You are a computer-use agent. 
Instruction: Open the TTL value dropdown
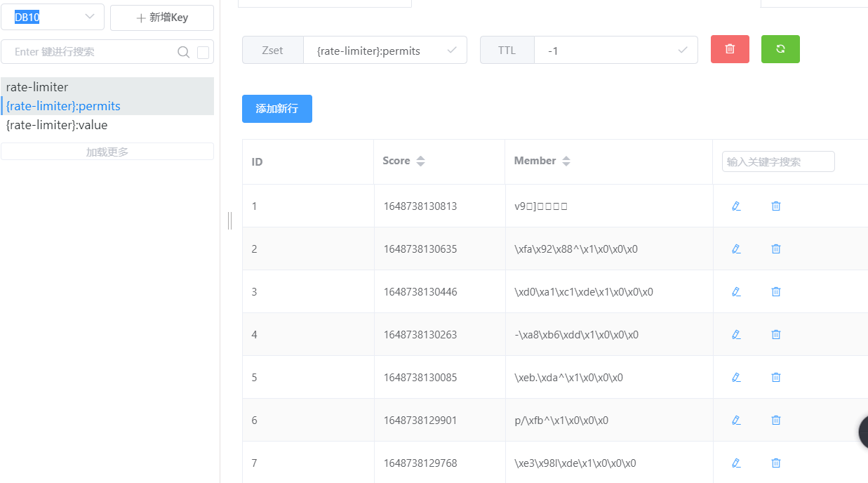click(681, 50)
